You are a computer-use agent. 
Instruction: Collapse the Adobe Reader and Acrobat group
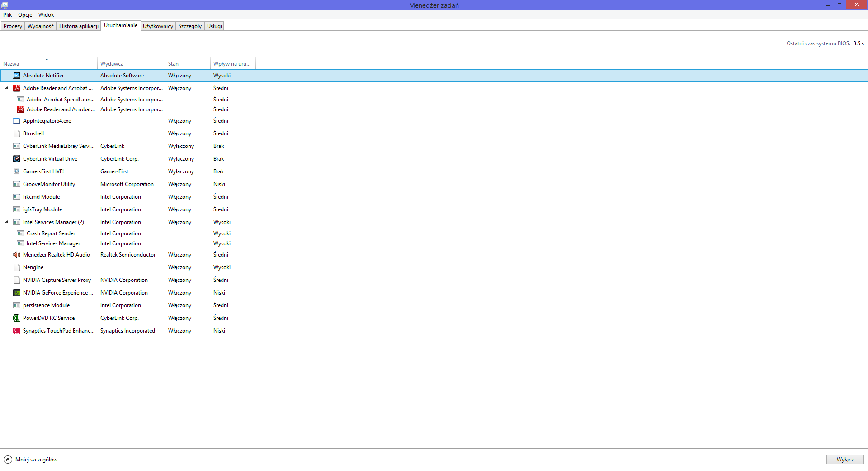[6, 88]
